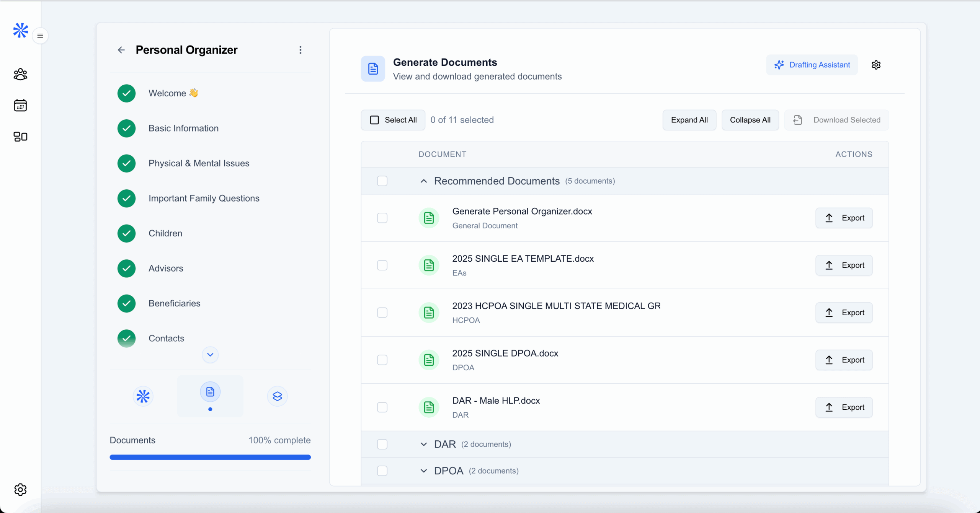Select the Generate Personal Organizer.docx checkbox
The image size is (980, 513).
pos(382,218)
